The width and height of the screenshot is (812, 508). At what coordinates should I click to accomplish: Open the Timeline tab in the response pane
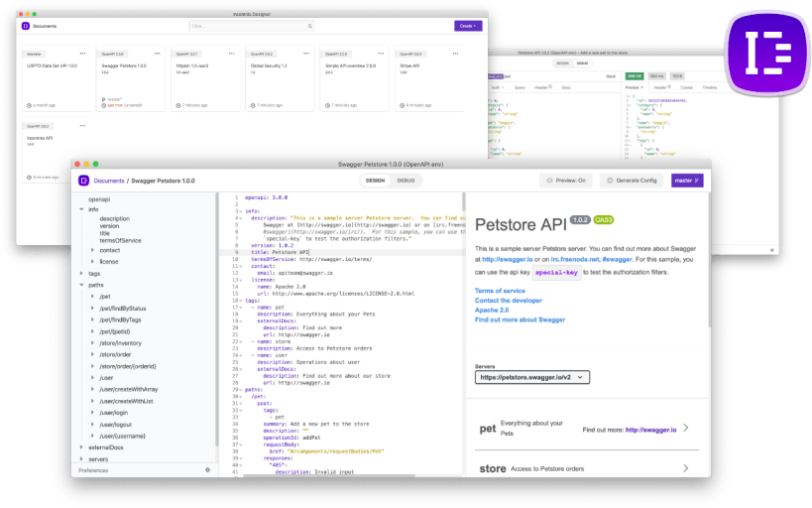710,87
